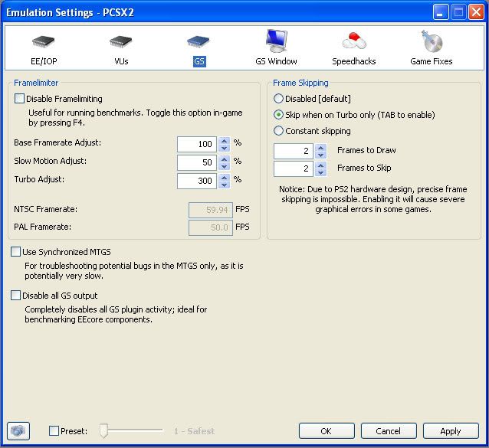This screenshot has width=489, height=448.
Task: Click the Framelimiter group heading
Action: click(x=36, y=83)
